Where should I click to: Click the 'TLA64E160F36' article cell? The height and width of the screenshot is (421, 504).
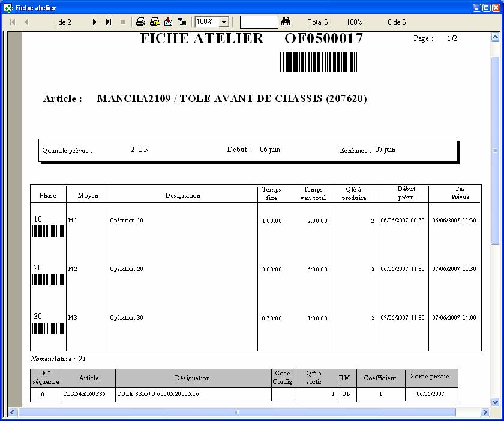(x=84, y=393)
